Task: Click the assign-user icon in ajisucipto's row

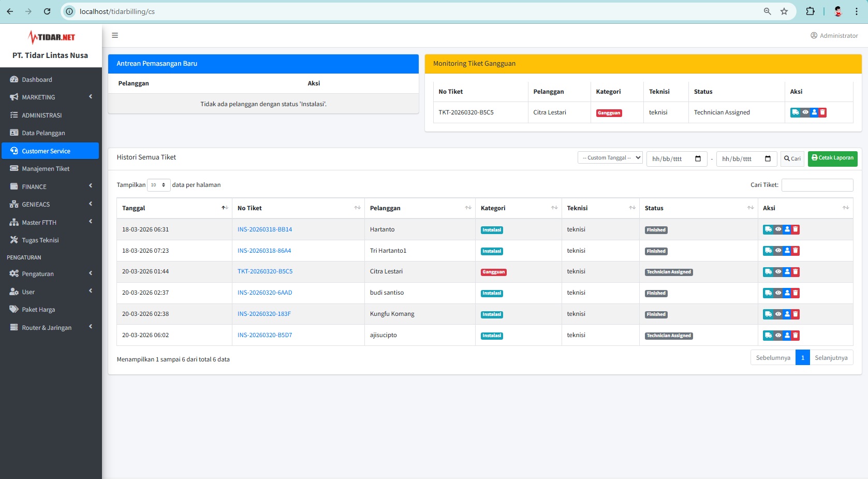Action: pyautogui.click(x=787, y=336)
